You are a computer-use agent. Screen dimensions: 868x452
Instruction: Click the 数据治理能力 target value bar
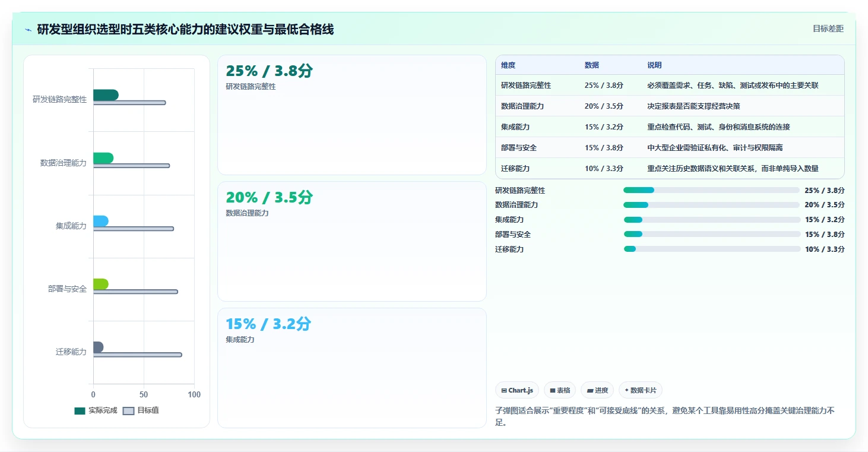pyautogui.click(x=131, y=166)
